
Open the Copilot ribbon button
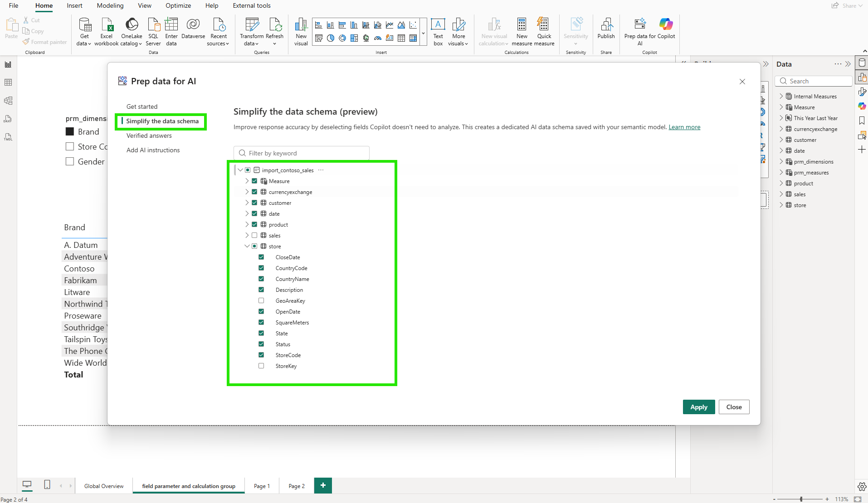(x=666, y=29)
